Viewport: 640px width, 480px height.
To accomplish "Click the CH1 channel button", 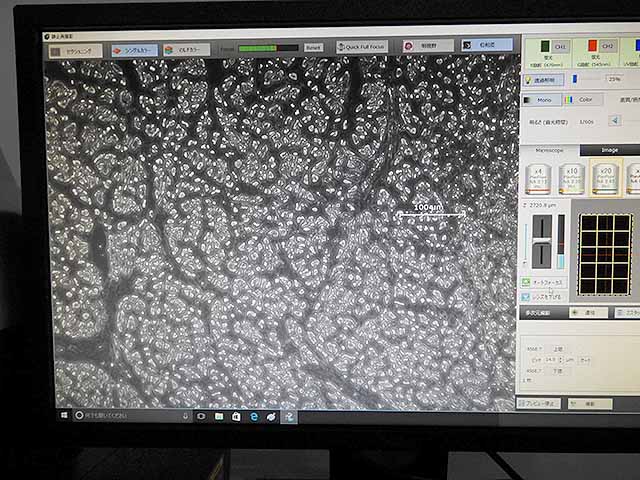I will 561,47.
